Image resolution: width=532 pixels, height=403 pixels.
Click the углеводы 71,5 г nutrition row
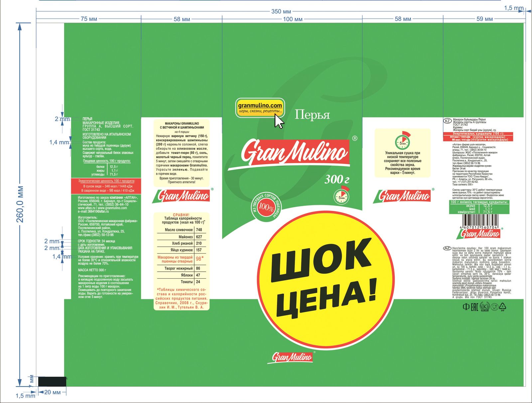[x=105, y=174]
